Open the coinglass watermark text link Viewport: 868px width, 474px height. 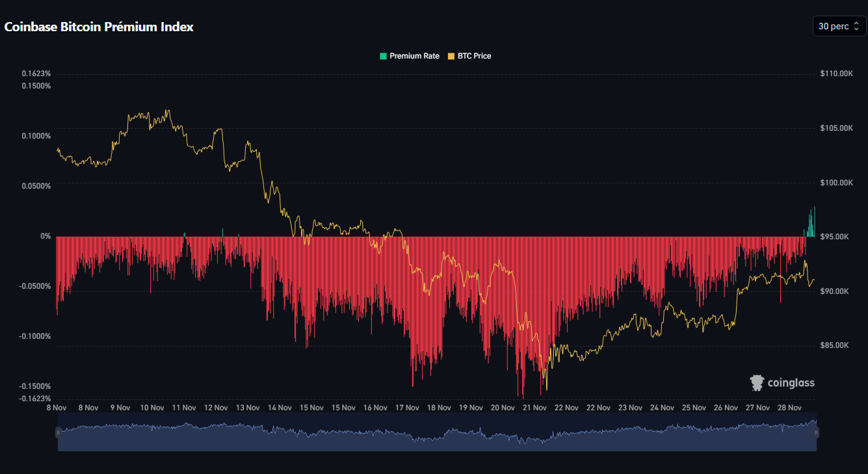[x=791, y=383]
